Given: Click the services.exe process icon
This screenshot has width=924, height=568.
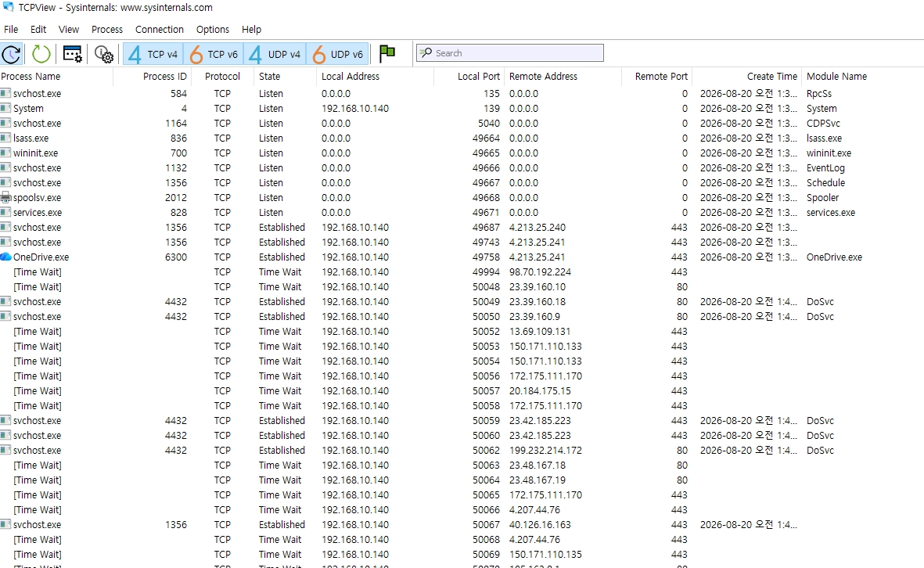Looking at the screenshot, I should (x=6, y=212).
